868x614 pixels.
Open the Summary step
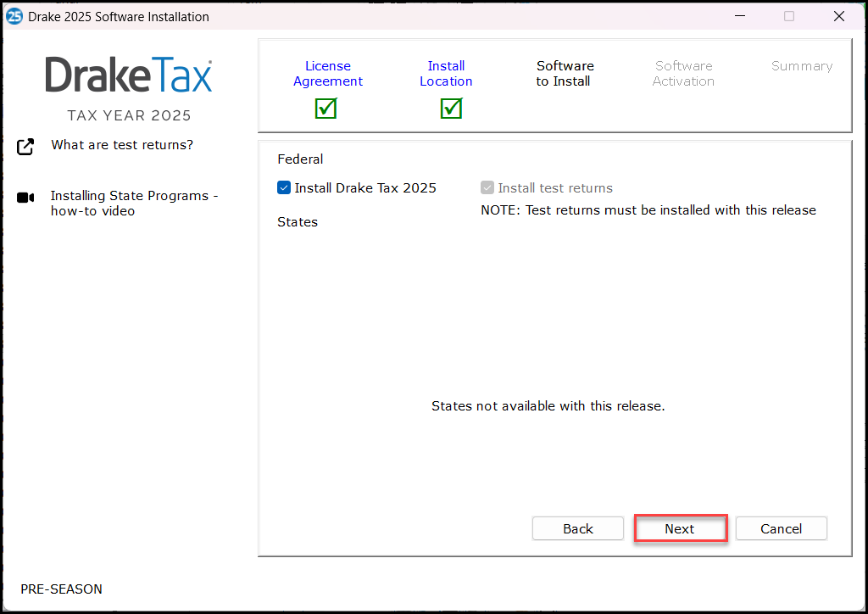(x=802, y=65)
